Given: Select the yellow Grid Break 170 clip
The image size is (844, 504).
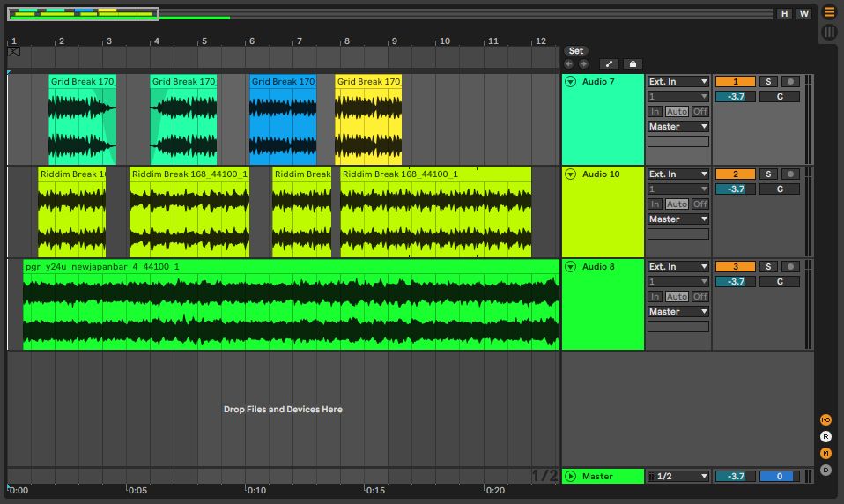Looking at the screenshot, I should tap(368, 120).
